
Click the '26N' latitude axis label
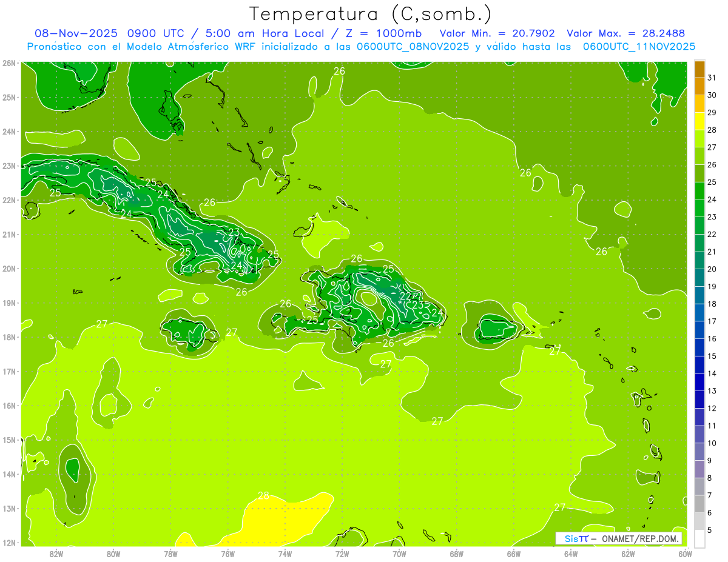[8, 63]
